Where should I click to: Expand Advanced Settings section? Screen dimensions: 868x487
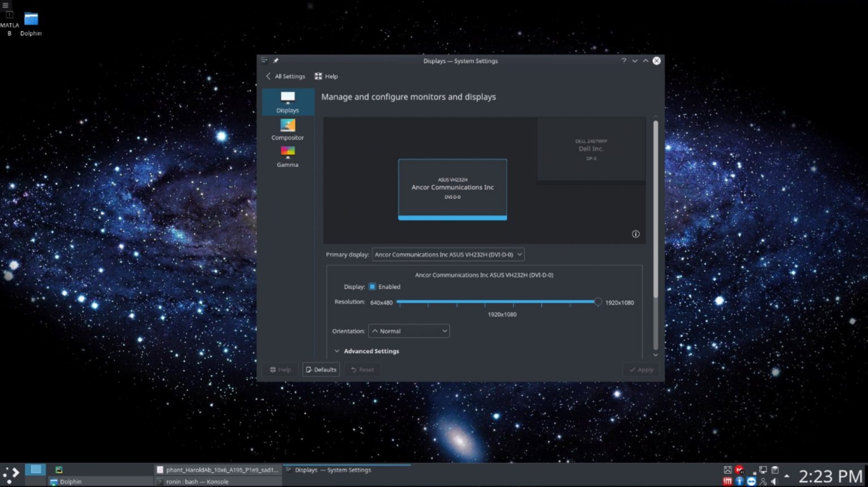pos(367,351)
